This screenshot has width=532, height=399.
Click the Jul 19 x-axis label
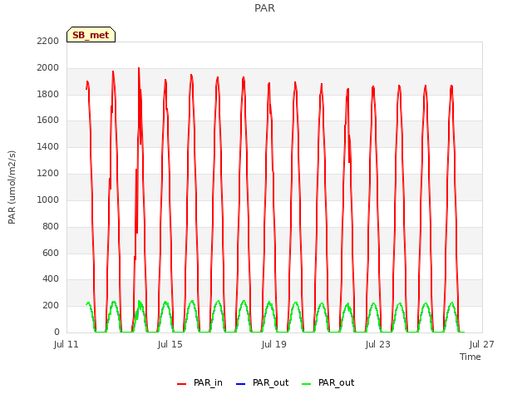pos(273,345)
